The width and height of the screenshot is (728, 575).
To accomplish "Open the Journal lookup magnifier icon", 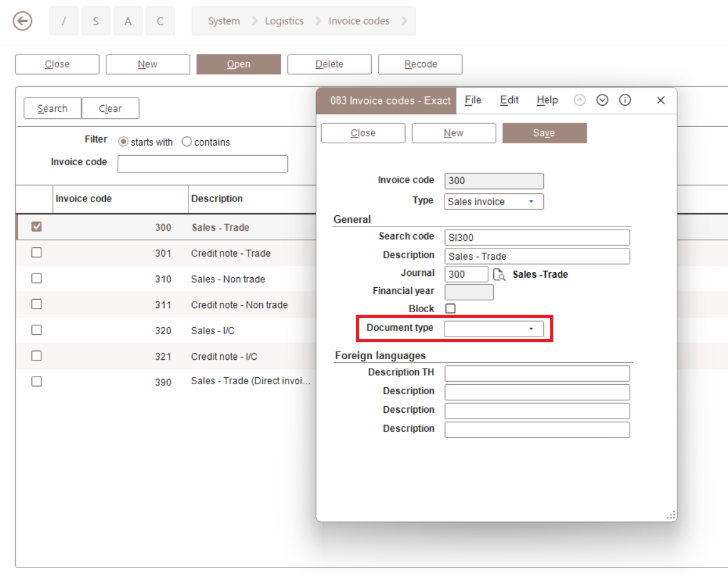I will [x=499, y=275].
